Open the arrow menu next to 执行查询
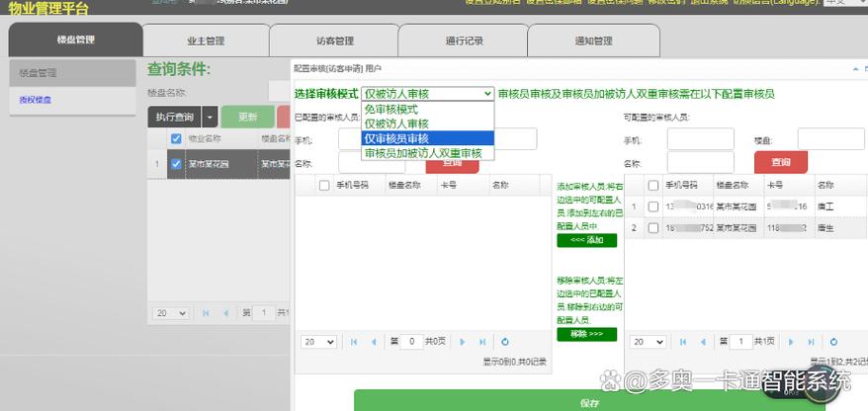 click(x=210, y=117)
